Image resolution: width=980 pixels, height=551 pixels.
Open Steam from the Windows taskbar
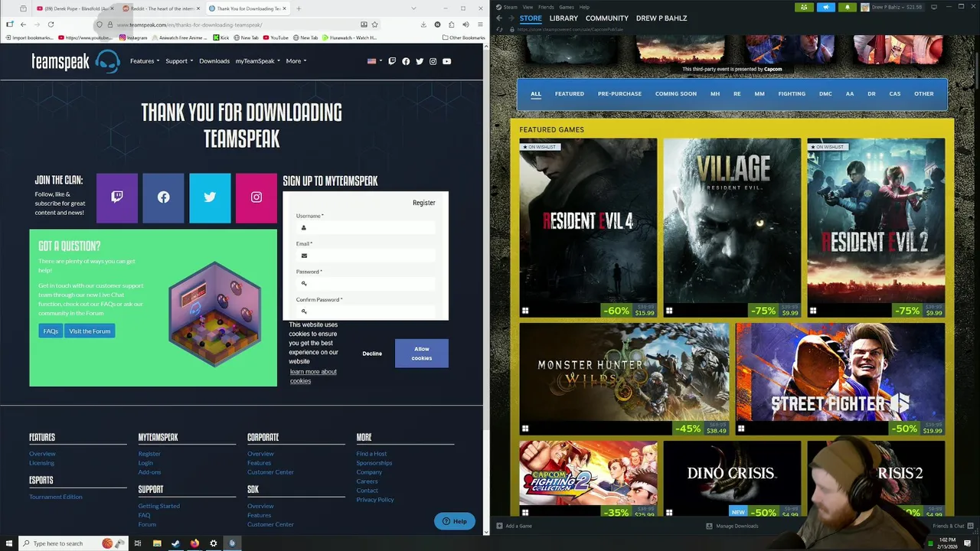175,543
